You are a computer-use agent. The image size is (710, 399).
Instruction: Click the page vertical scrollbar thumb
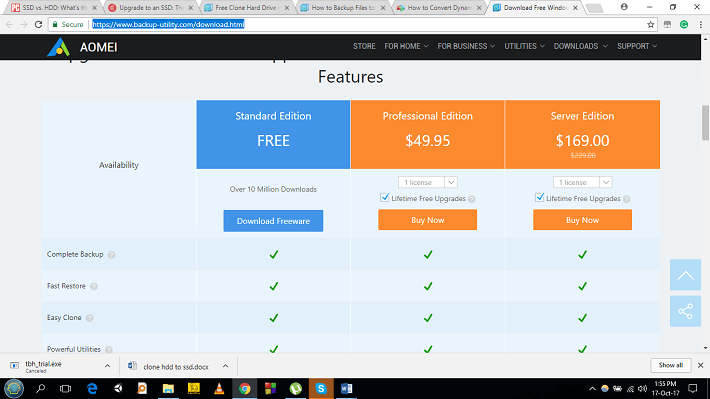(705, 123)
